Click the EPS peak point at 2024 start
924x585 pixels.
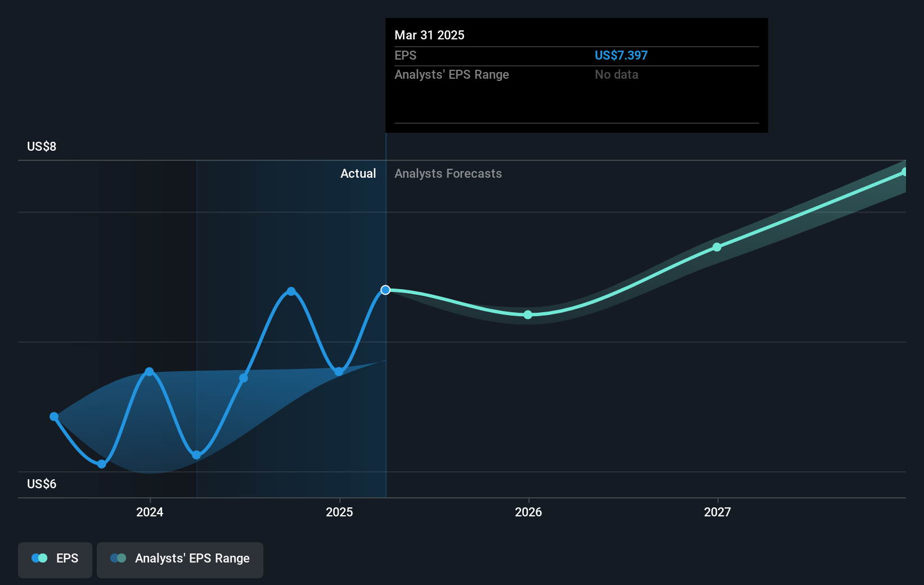tap(149, 372)
